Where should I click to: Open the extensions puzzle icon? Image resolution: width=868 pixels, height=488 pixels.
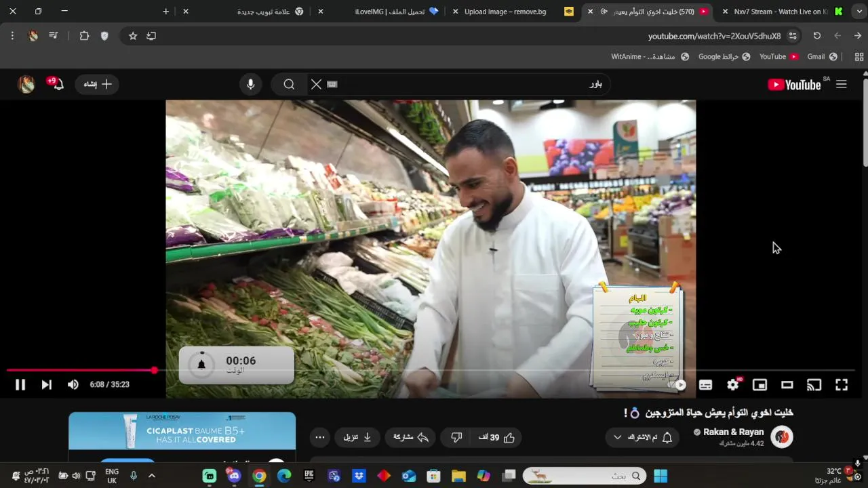click(84, 36)
